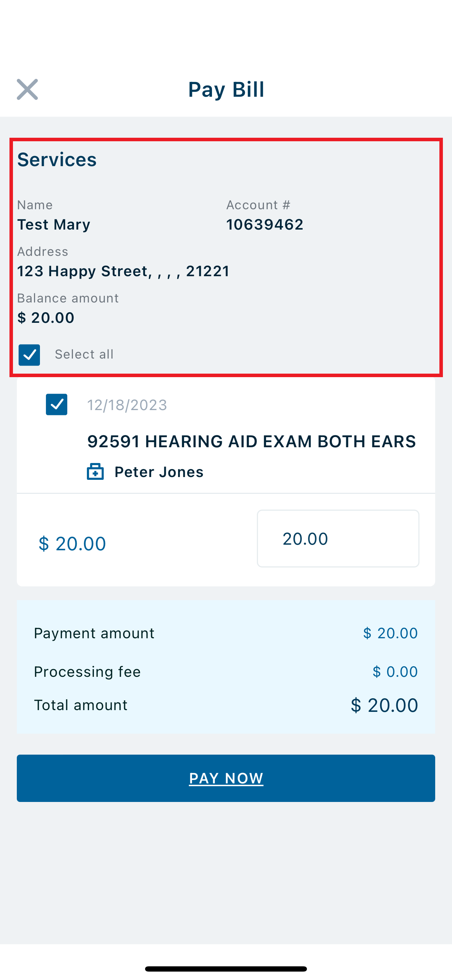Tap the blue $ 20.00 service charge

pyautogui.click(x=72, y=543)
